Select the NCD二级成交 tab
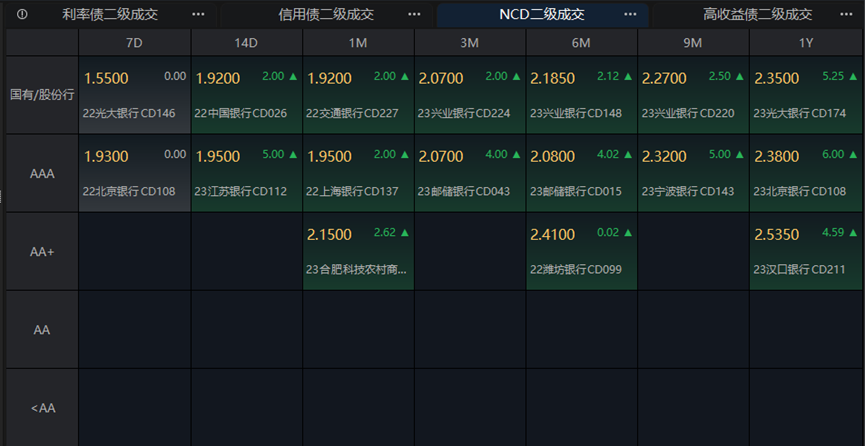865x446 pixels. click(542, 15)
